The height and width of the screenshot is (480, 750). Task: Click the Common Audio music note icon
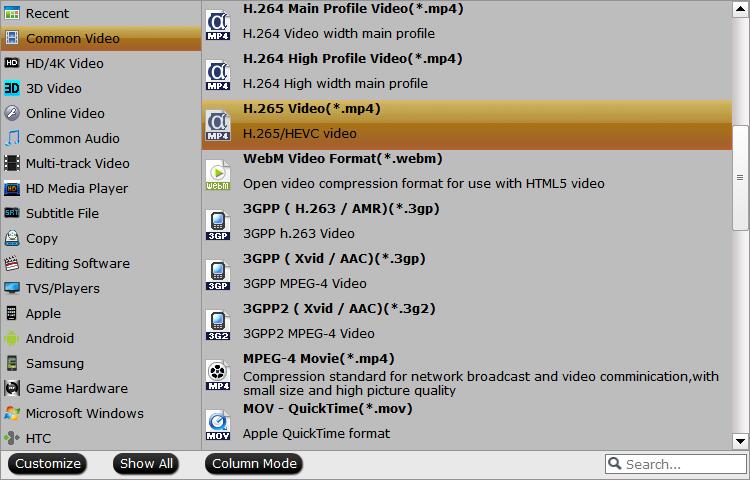(x=12, y=138)
